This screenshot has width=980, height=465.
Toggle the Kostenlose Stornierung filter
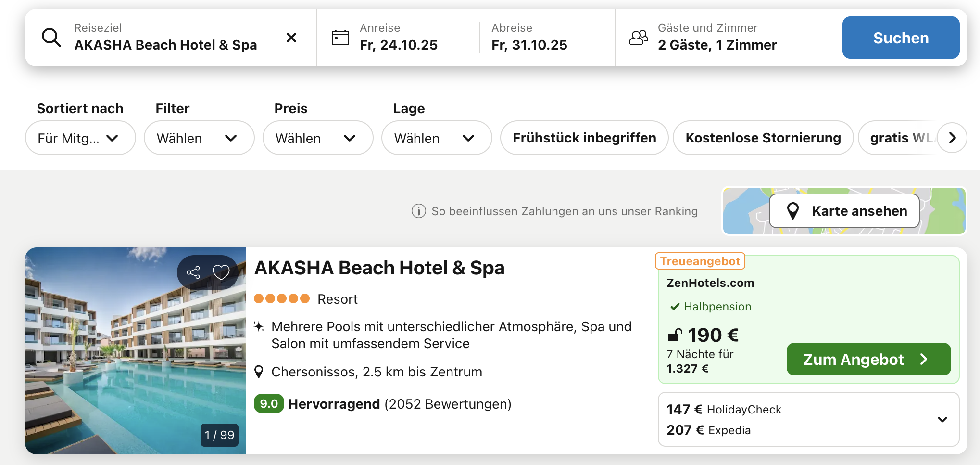coord(763,138)
